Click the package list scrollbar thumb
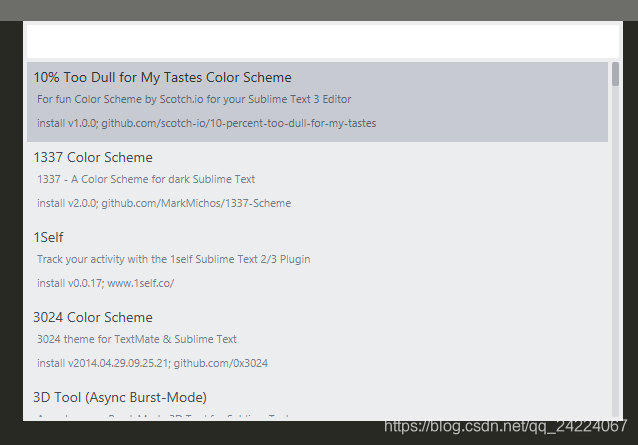Screen dimensions: 638x445 [x=615, y=74]
